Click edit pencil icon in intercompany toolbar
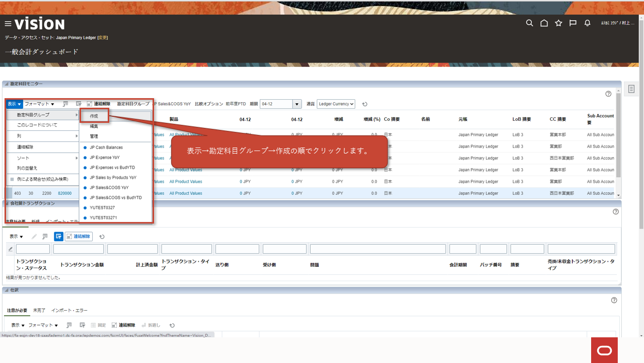The width and height of the screenshot is (644, 363). point(34,237)
